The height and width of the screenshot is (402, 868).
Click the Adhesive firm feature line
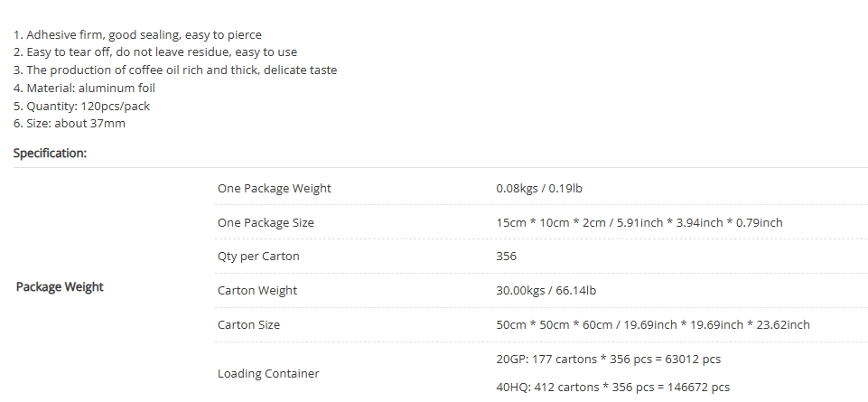(137, 35)
